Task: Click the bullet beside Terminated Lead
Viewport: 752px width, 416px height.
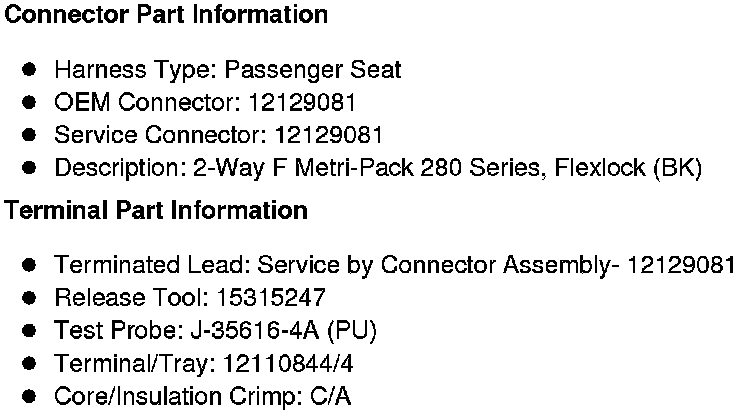Action: (x=30, y=266)
